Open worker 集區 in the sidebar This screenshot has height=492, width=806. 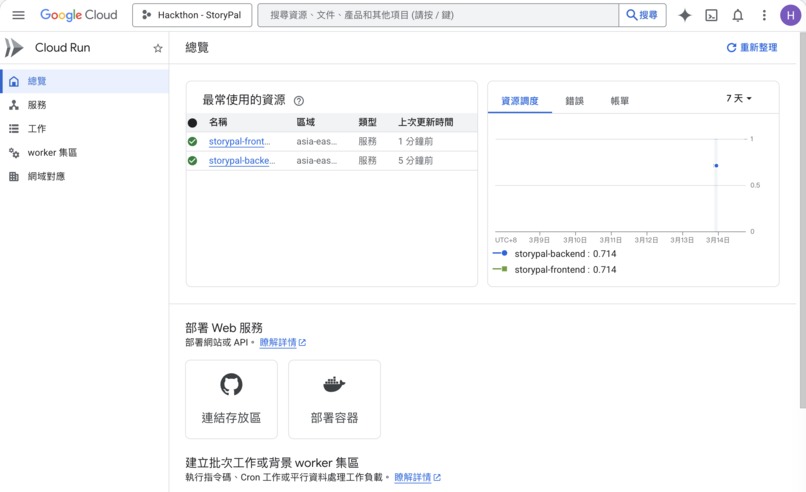(84, 153)
